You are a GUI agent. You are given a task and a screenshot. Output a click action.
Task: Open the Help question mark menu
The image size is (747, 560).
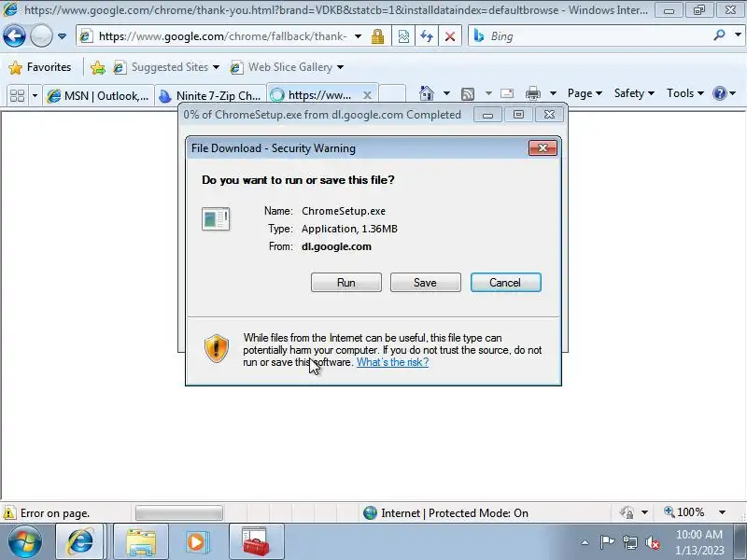pyautogui.click(x=724, y=93)
